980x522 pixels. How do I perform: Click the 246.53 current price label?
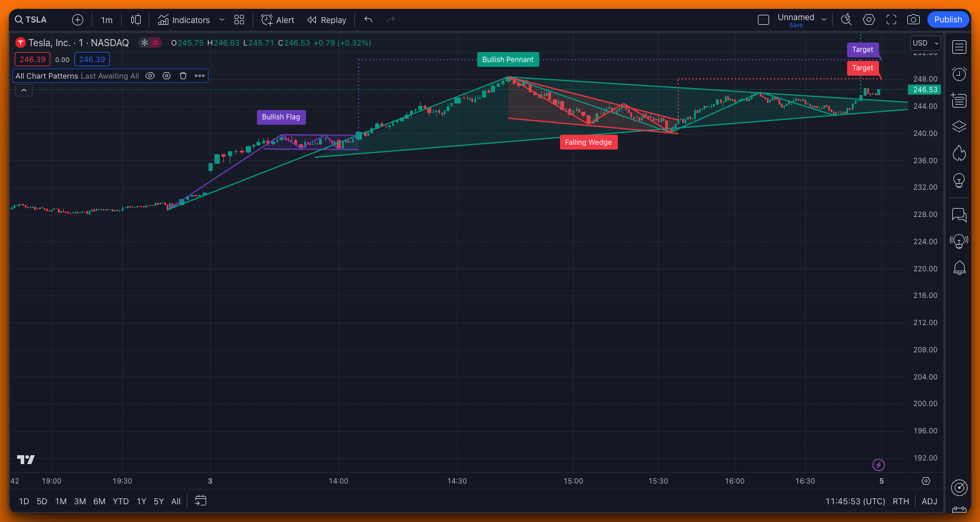(x=924, y=90)
